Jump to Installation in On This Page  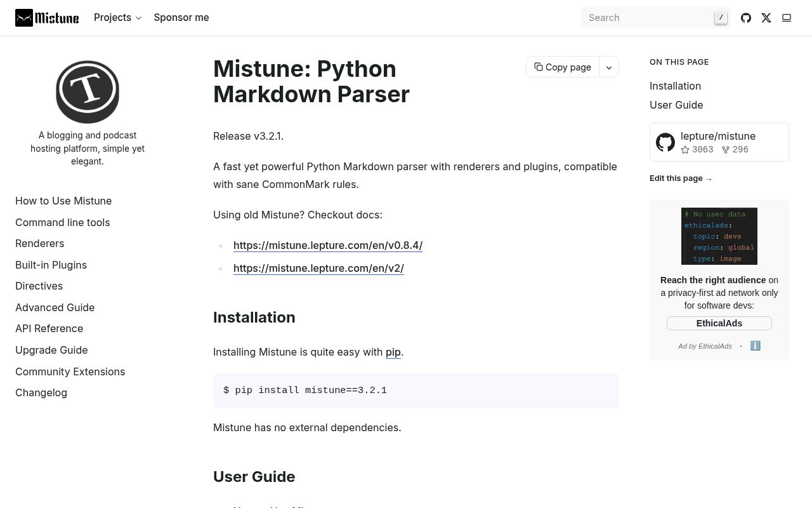[x=675, y=86]
